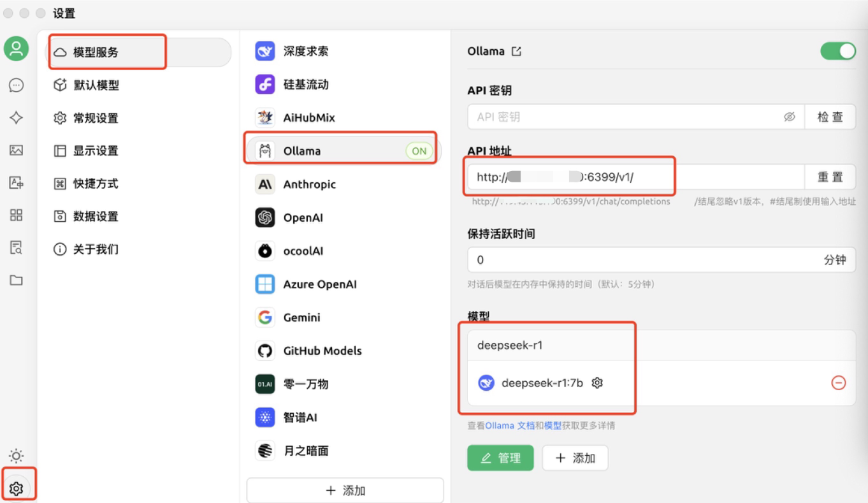
Task: Click the API 密钥 input field
Action: tap(635, 117)
